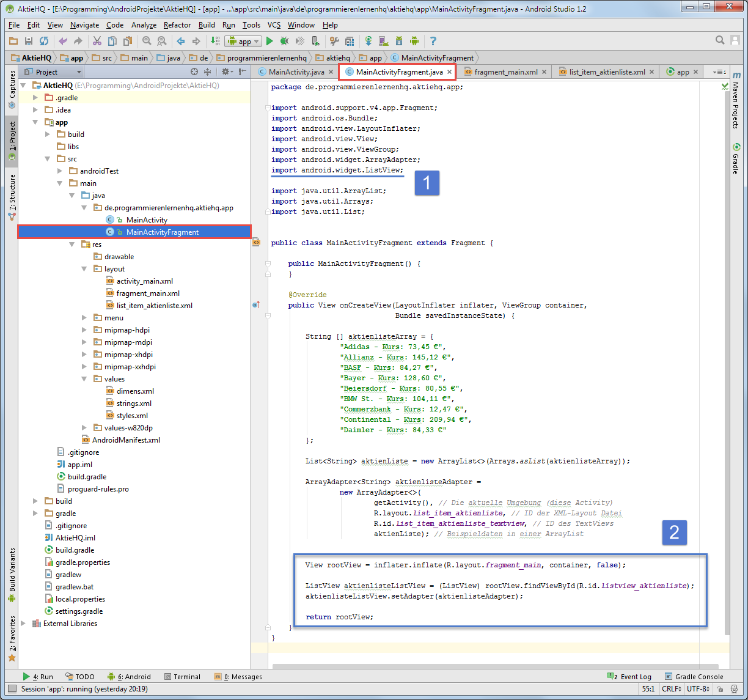Toggle the Structure tool window side tab
748x700 pixels.
(x=12, y=197)
